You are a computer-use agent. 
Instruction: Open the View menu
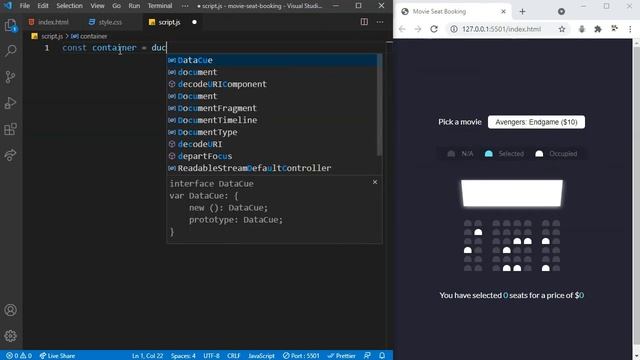(x=97, y=6)
